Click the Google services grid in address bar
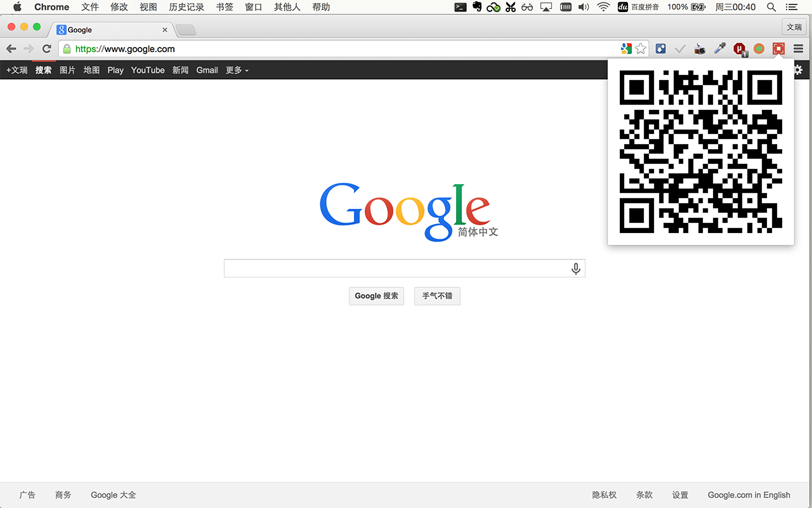812x508 pixels. pos(627,48)
